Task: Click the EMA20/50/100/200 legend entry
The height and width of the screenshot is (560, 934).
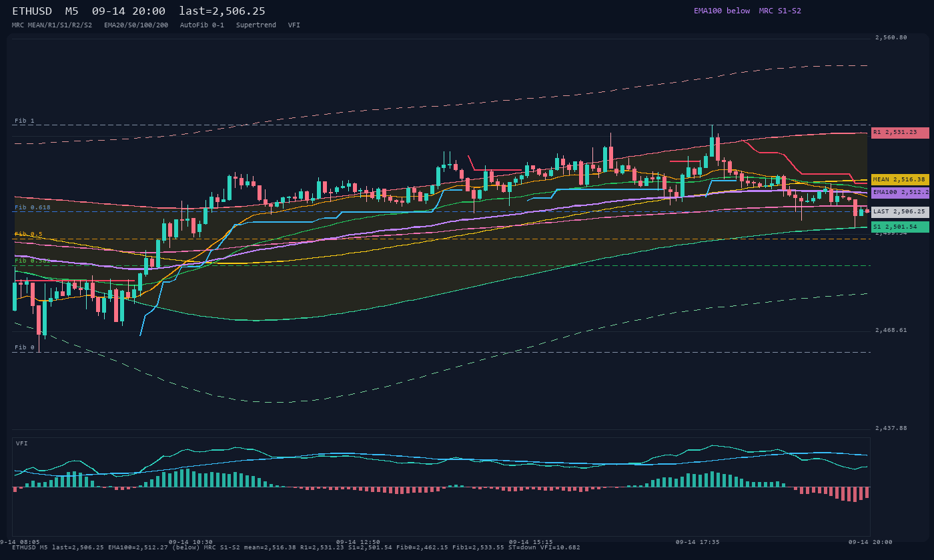Action: (136, 25)
